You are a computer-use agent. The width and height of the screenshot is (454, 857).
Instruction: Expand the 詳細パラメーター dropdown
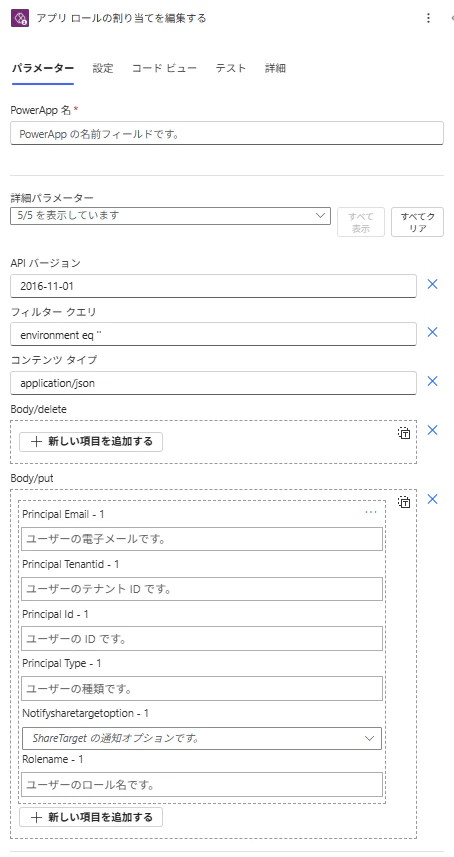point(170,215)
